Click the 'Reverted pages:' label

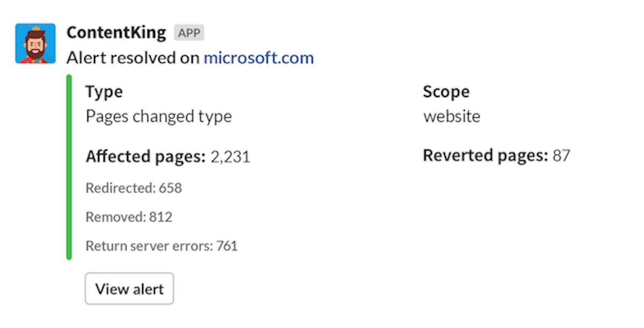(x=485, y=156)
